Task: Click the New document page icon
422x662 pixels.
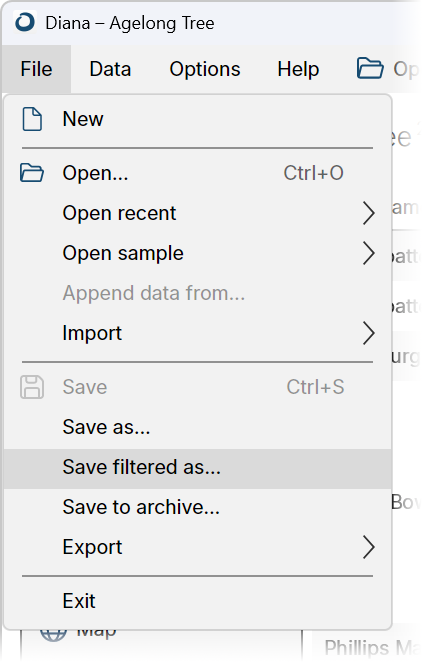Action: [32, 119]
